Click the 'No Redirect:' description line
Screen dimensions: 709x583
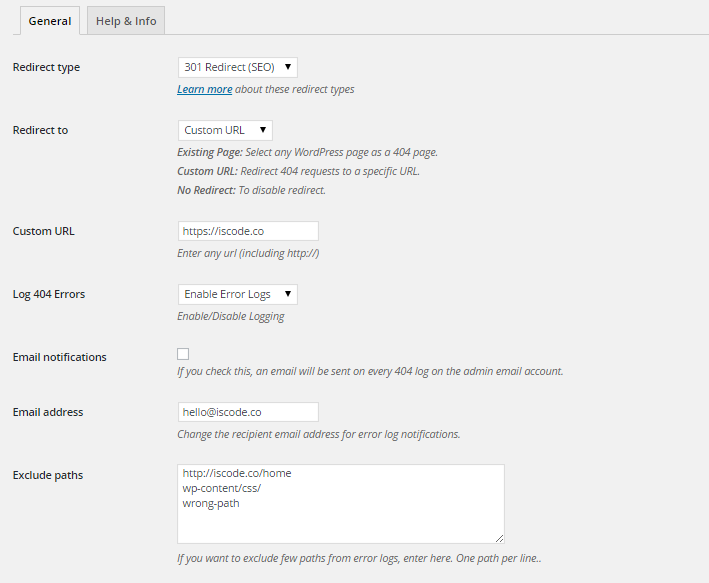point(251,190)
